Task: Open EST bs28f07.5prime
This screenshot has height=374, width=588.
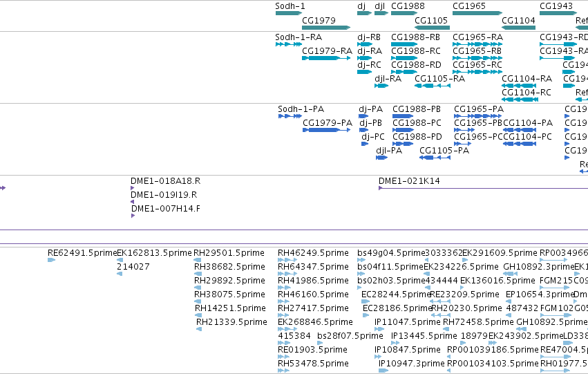Action: click(350, 337)
